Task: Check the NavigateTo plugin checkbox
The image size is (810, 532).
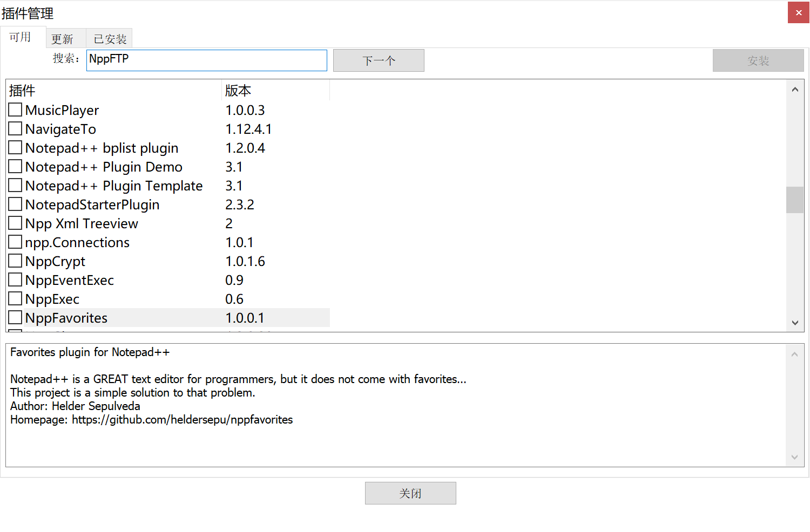Action: [15, 129]
